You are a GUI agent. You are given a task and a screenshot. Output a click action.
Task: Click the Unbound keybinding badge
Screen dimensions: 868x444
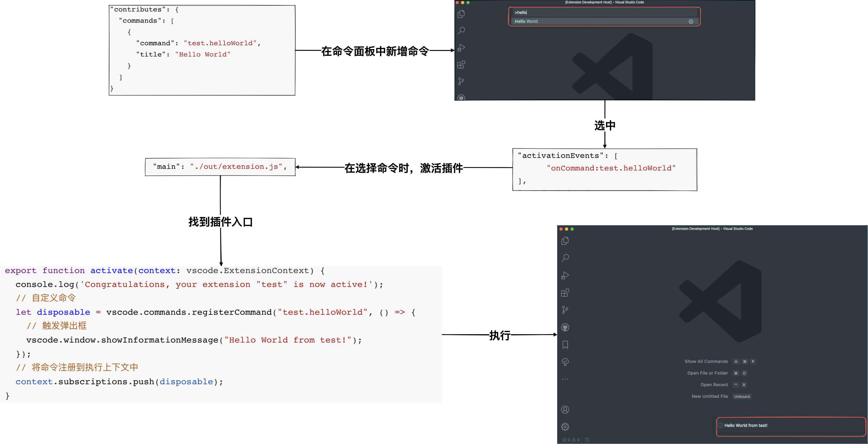[742, 396]
